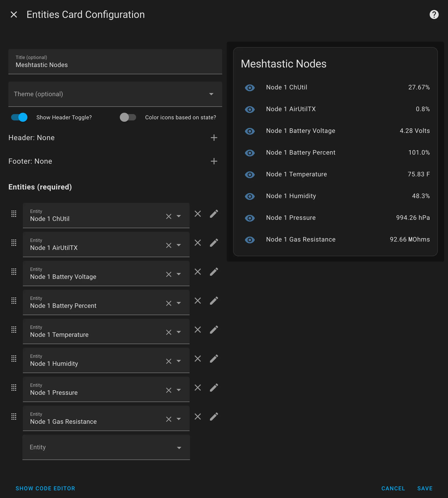Enable Color icons based on state

pyautogui.click(x=128, y=117)
